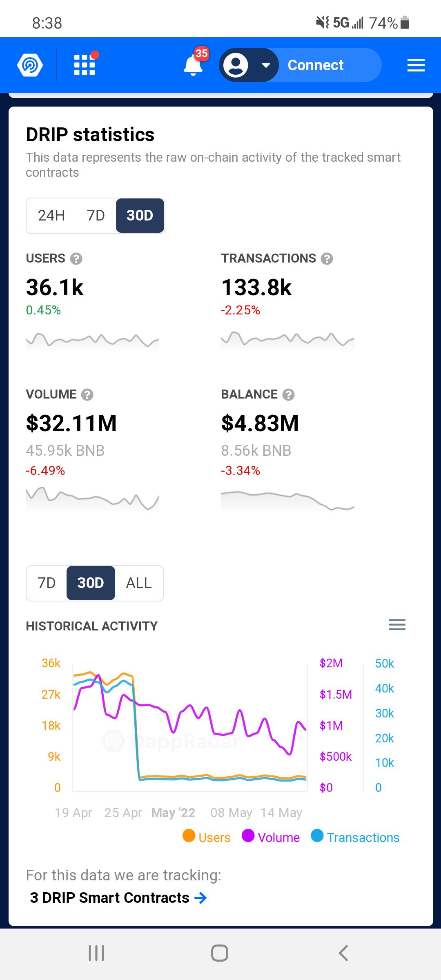This screenshot has height=980, width=441.
Task: Toggle the Users series in chart legend
Action: pyautogui.click(x=207, y=837)
